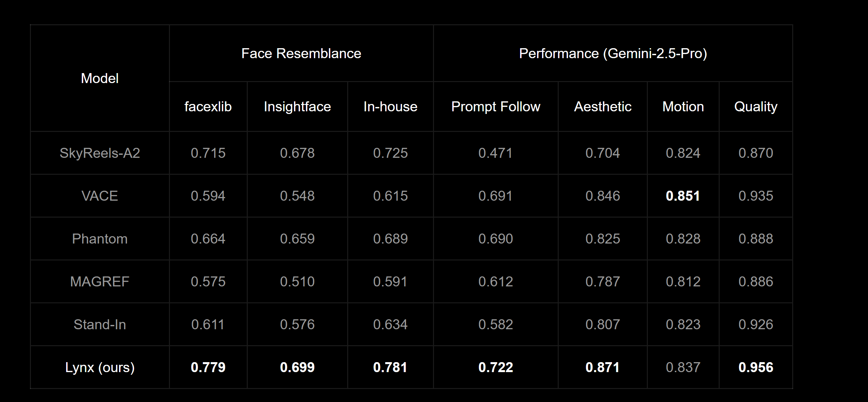Click the In-house column header

[390, 107]
